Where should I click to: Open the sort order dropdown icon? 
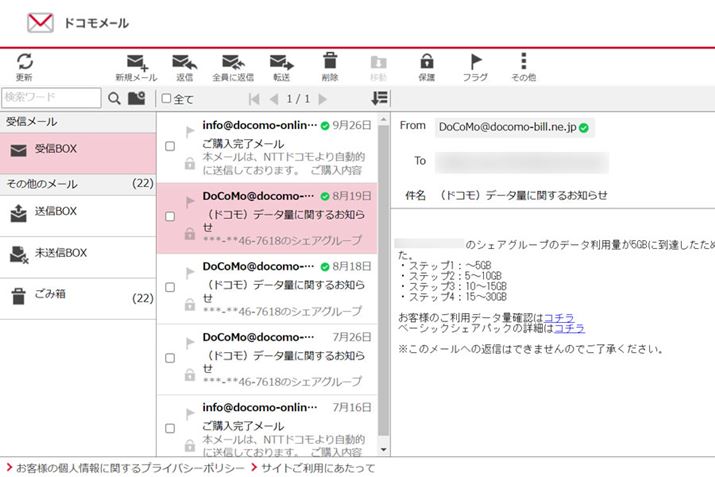[379, 98]
